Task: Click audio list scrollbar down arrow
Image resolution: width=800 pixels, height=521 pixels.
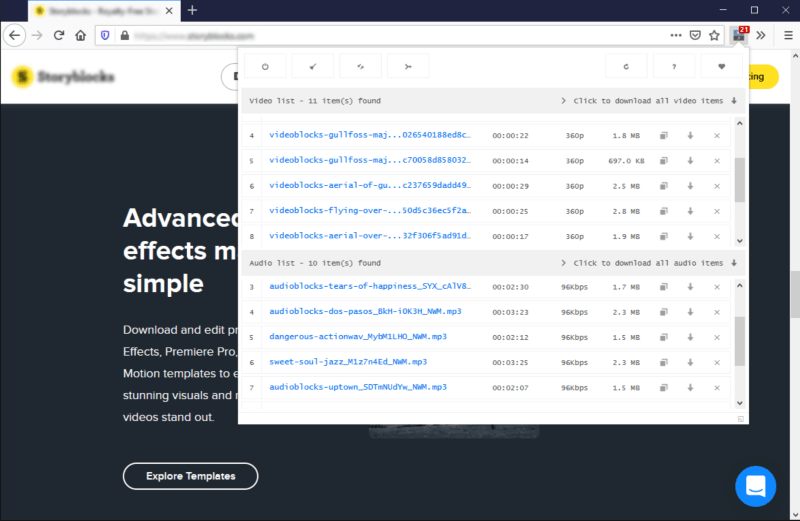Action: point(740,403)
